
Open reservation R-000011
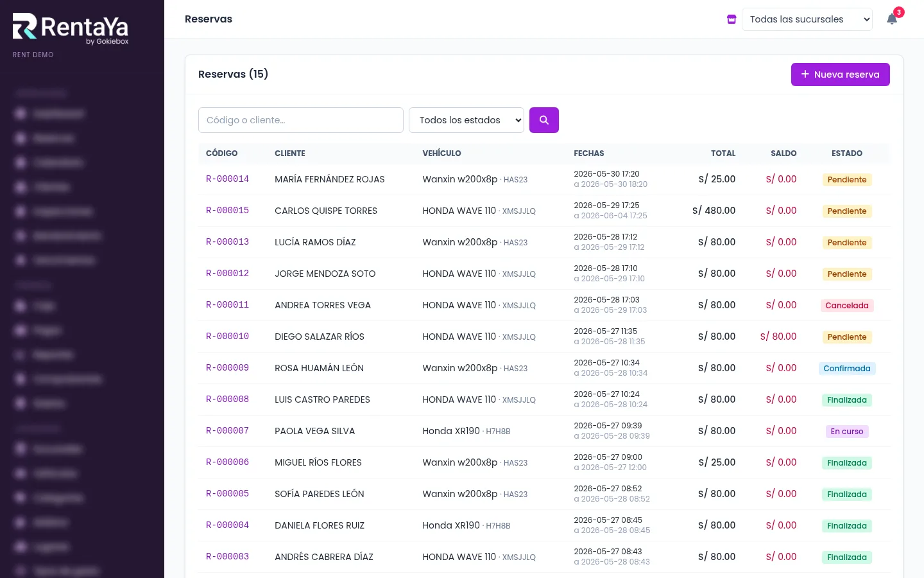coord(227,305)
